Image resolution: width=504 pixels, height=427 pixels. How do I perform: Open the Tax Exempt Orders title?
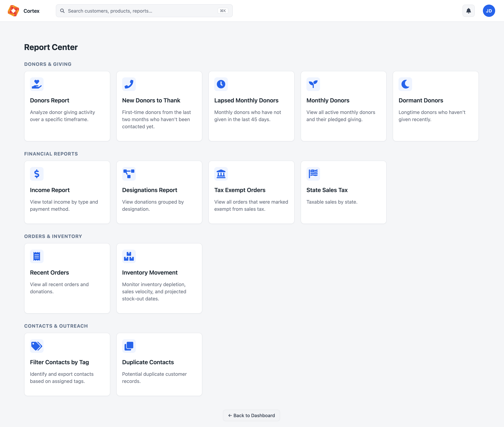point(240,190)
